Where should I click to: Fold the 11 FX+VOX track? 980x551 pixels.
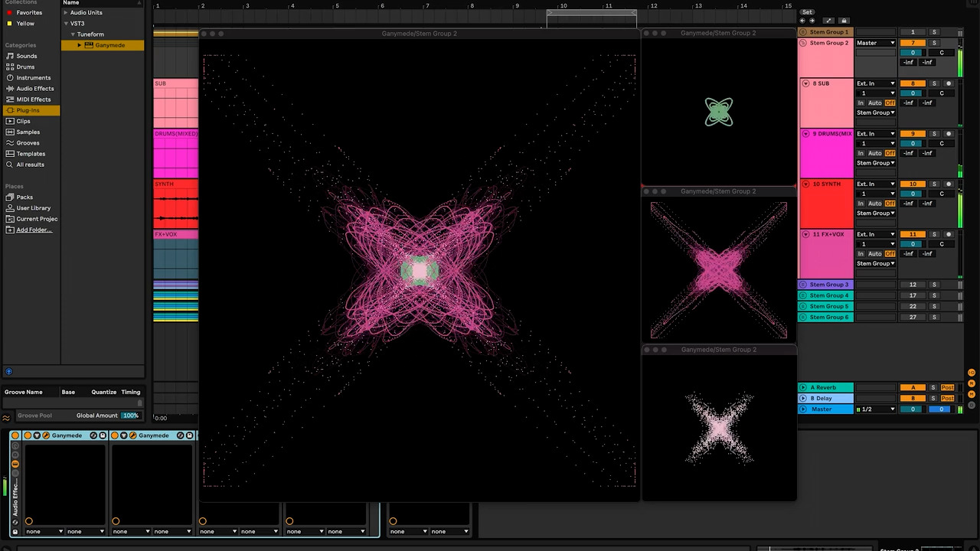click(805, 234)
